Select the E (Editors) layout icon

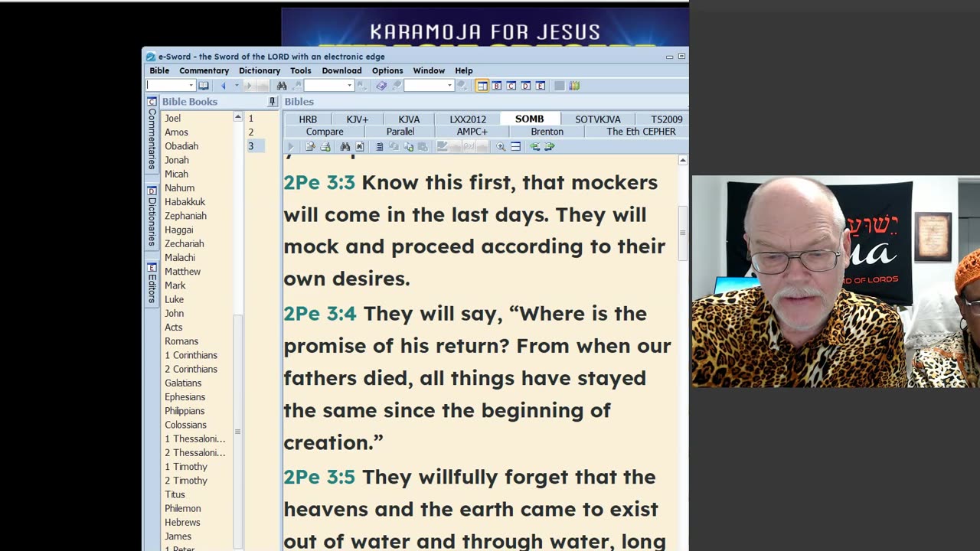[x=541, y=86]
